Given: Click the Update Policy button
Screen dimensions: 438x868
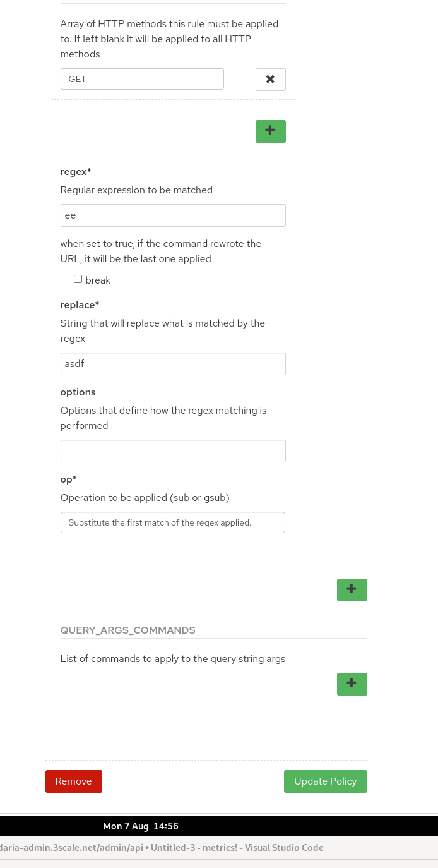Looking at the screenshot, I should point(325,781).
